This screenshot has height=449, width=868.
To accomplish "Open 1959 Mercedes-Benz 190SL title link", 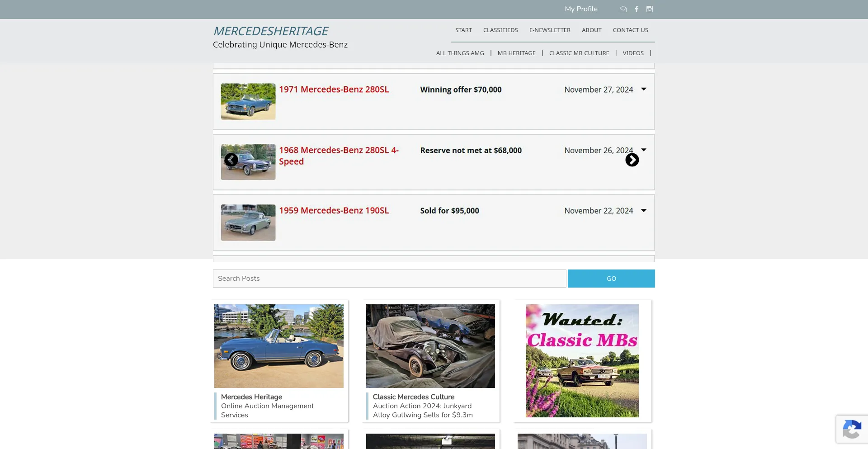I will tap(334, 211).
